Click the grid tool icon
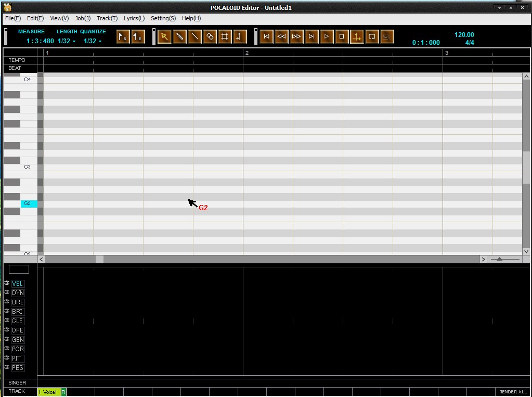 tap(225, 36)
